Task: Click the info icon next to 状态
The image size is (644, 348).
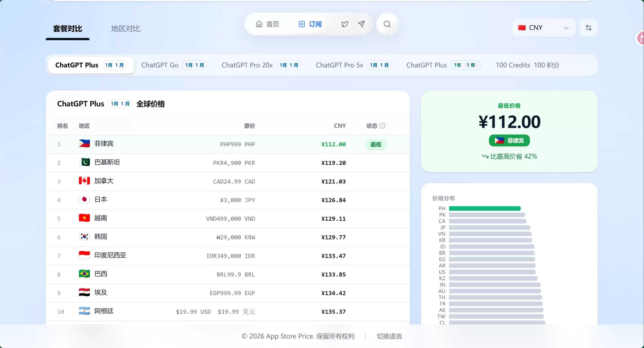Action: click(x=382, y=126)
